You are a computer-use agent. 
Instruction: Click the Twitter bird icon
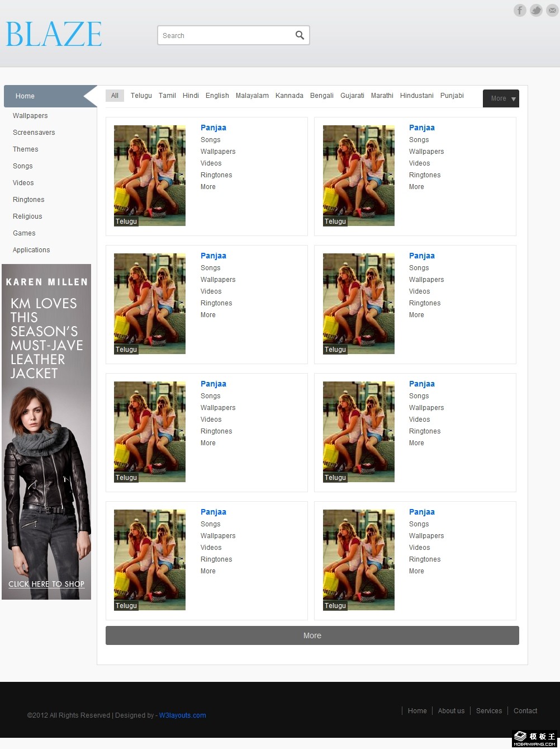pyautogui.click(x=536, y=10)
